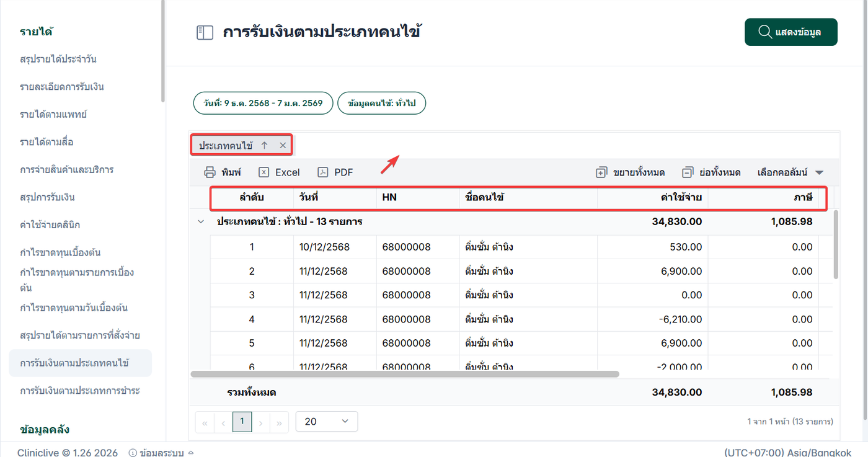
Task: Open สรุปรายได้ตามรายการที่สั่งจ่าย in the sidebar
Action: pos(80,335)
